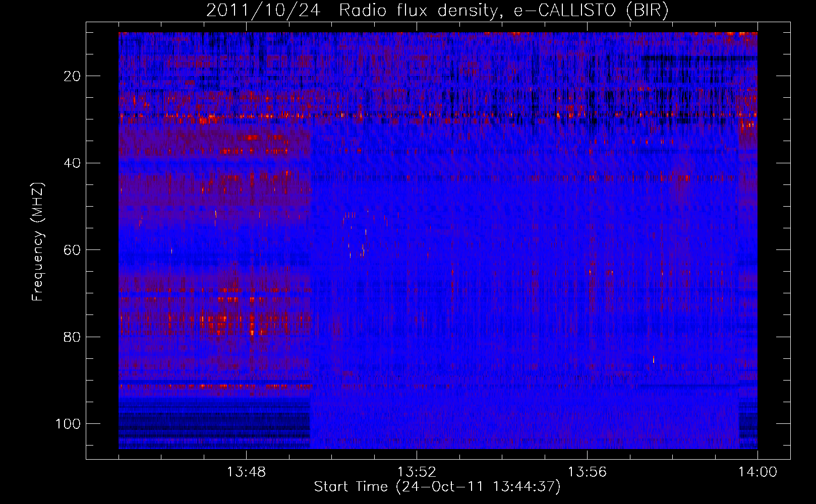816x504 pixels.
Task: Select the 13:52 time tick label
Action: (x=417, y=472)
